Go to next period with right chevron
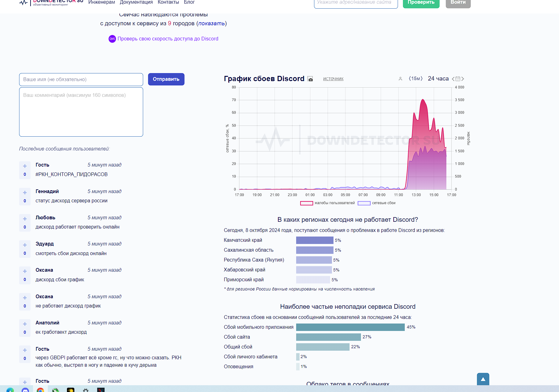This screenshot has height=392, width=559. coord(462,79)
